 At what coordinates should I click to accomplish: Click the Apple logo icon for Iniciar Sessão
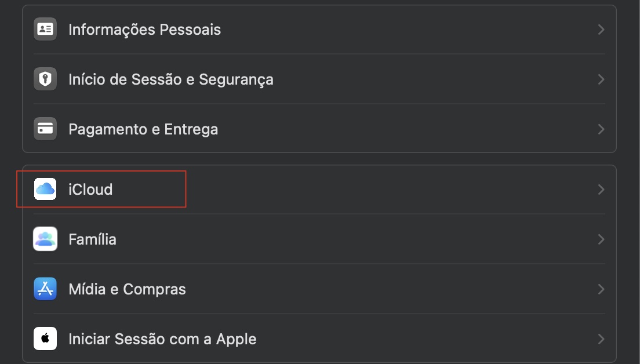[x=45, y=338]
